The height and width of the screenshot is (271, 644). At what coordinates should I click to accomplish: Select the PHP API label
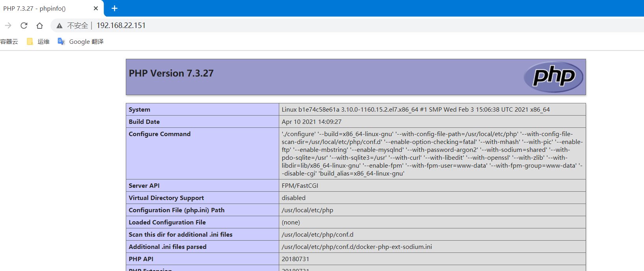pyautogui.click(x=141, y=259)
